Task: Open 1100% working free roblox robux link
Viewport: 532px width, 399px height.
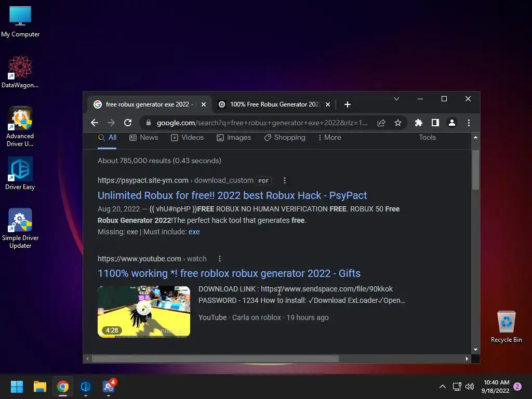Action: point(229,273)
